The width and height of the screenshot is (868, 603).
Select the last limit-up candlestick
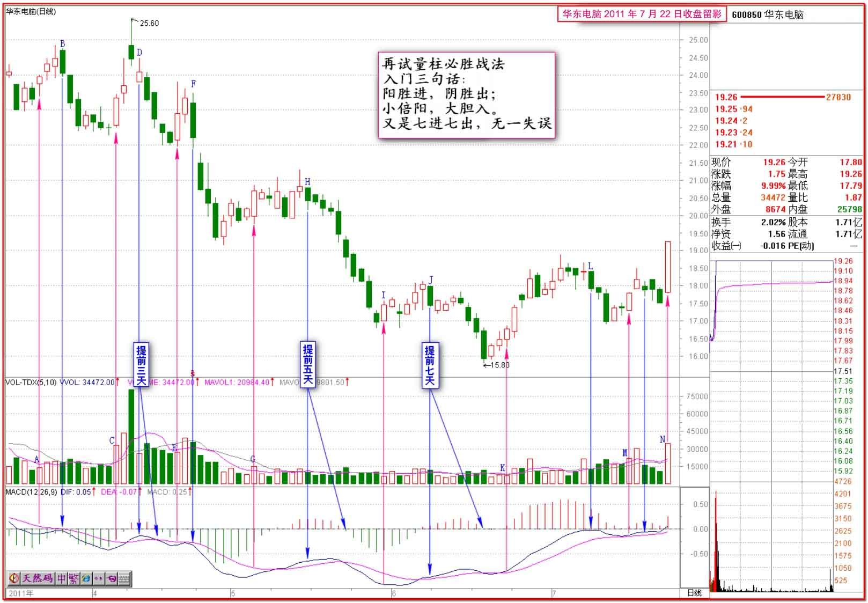(668, 267)
